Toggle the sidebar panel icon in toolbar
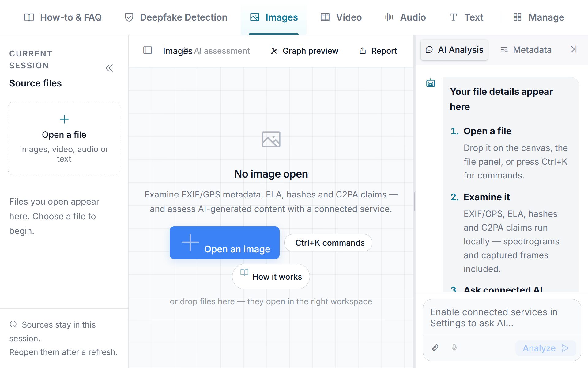Image resolution: width=588 pixels, height=368 pixels. point(148,50)
